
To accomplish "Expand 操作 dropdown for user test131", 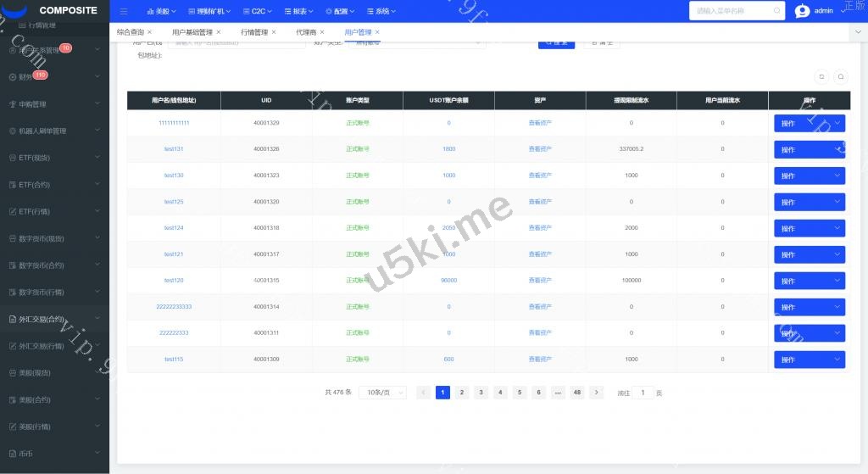I will (x=810, y=149).
